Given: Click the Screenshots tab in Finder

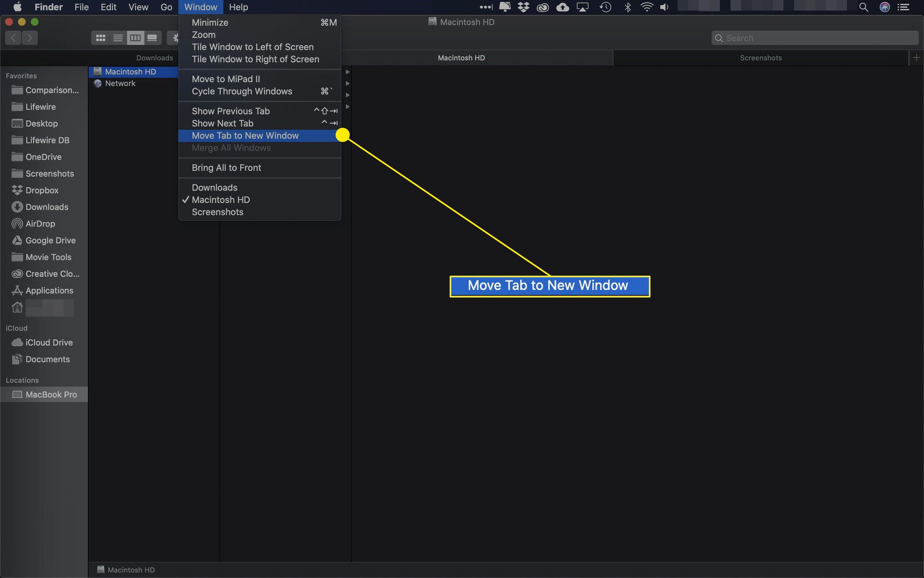Looking at the screenshot, I should pos(760,57).
